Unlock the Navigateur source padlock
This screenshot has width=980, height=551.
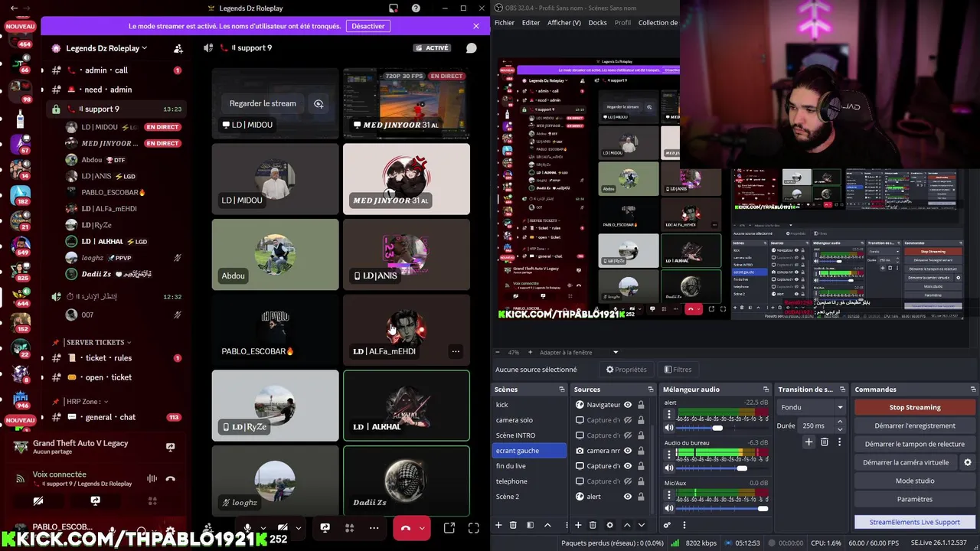(641, 405)
